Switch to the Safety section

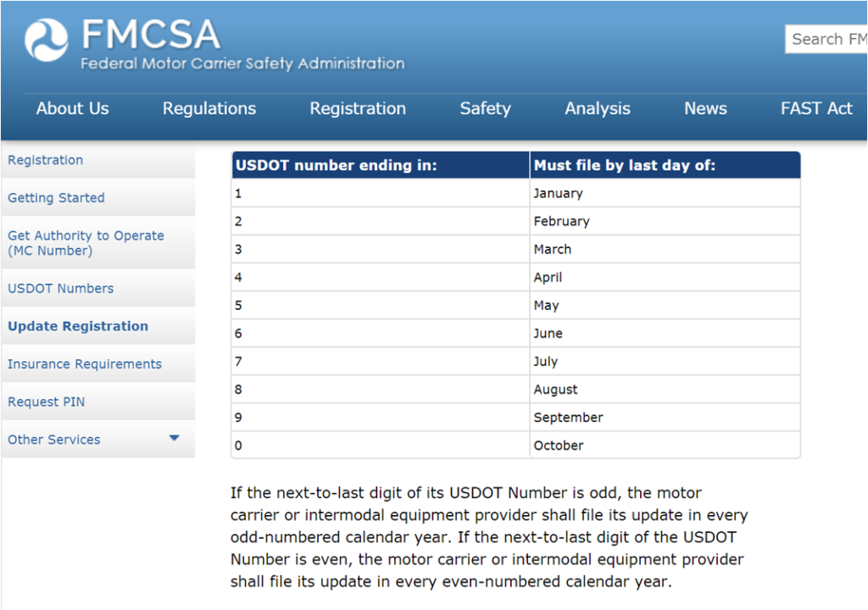pyautogui.click(x=485, y=108)
